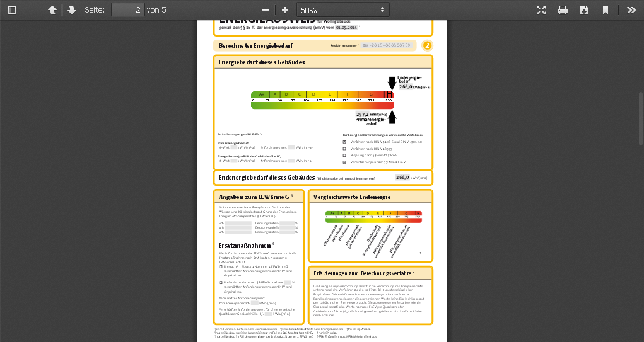Click the 'Endenergiebedarf dieses Gebäudes' heading

click(x=267, y=178)
